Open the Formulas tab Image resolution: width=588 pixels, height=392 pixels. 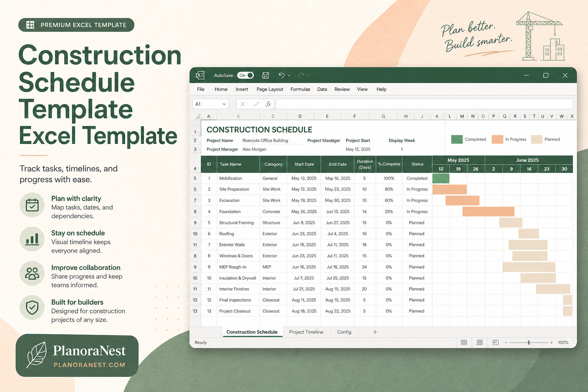(x=300, y=89)
